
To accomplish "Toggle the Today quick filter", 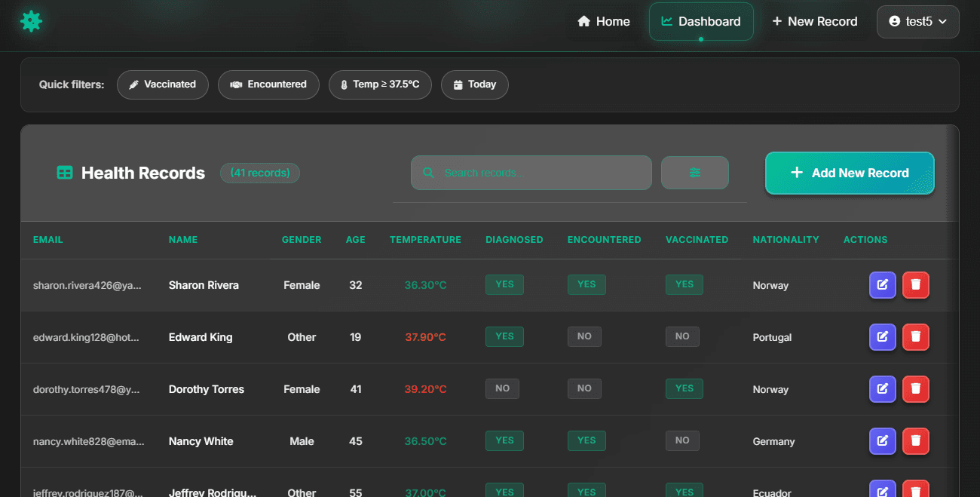I will pos(474,84).
